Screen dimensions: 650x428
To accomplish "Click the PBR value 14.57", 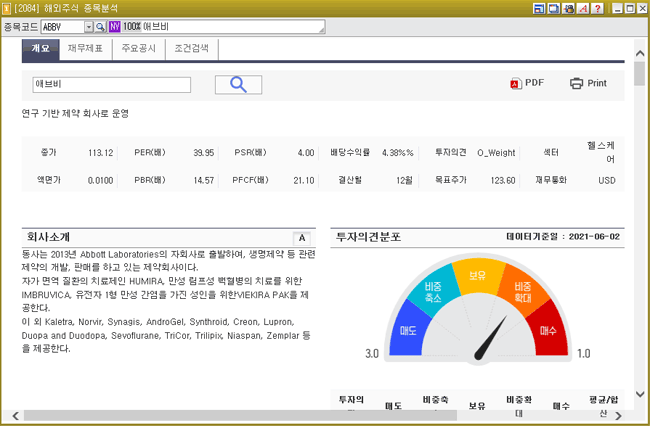I will pyautogui.click(x=204, y=181).
